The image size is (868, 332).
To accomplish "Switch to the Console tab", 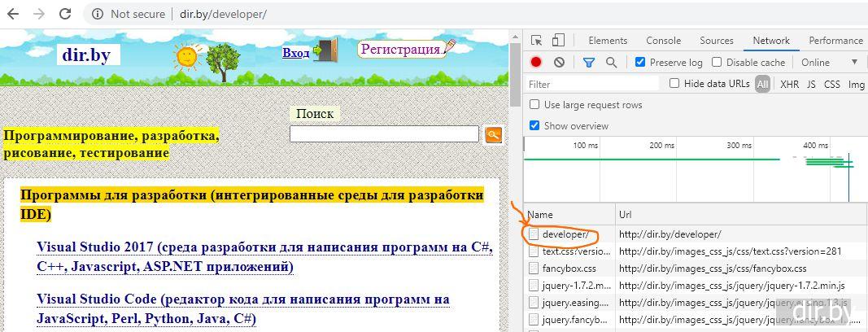I will [x=663, y=41].
